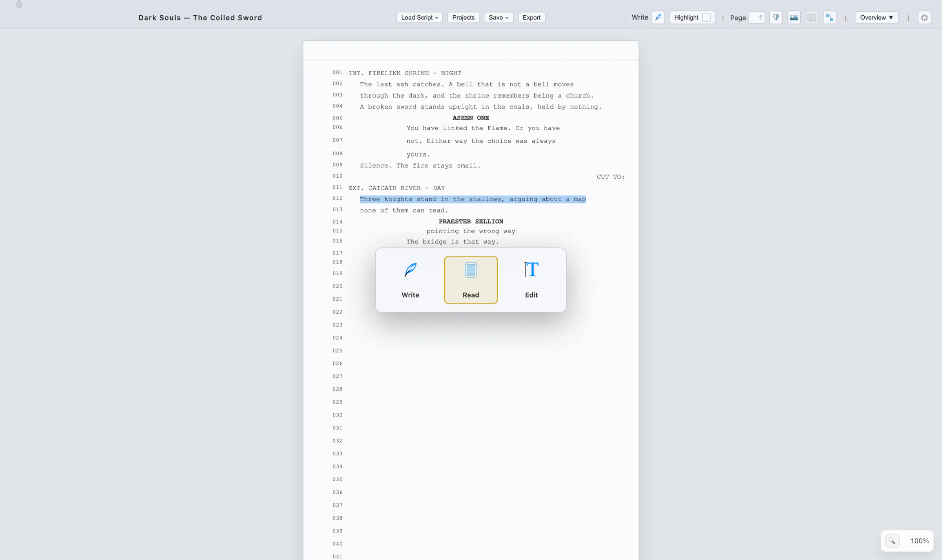This screenshot has height=560, width=942.
Task: Click dialogue line You have linked the Flame
Action: 483,128
